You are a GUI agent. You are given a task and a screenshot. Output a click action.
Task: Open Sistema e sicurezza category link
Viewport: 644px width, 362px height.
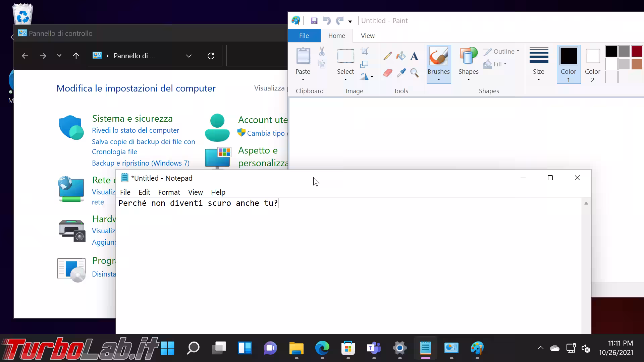pyautogui.click(x=132, y=119)
